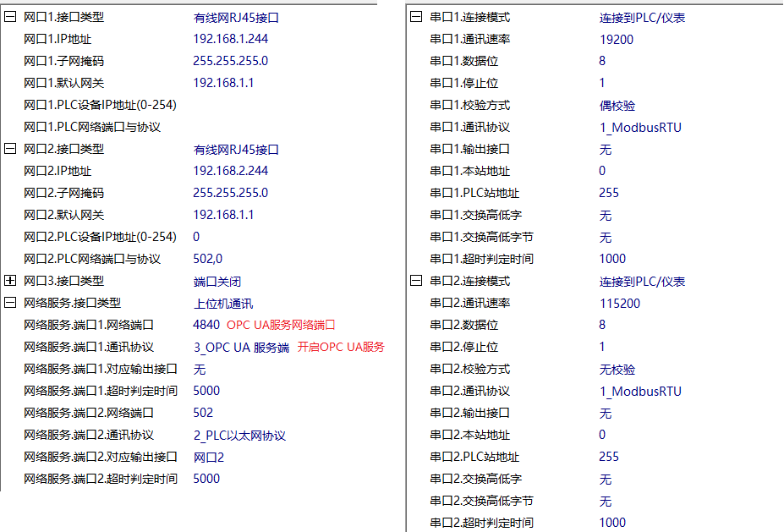Collapse the 网口2.接口类型 group
Viewport: 784px width, 532px height.
click(x=10, y=149)
